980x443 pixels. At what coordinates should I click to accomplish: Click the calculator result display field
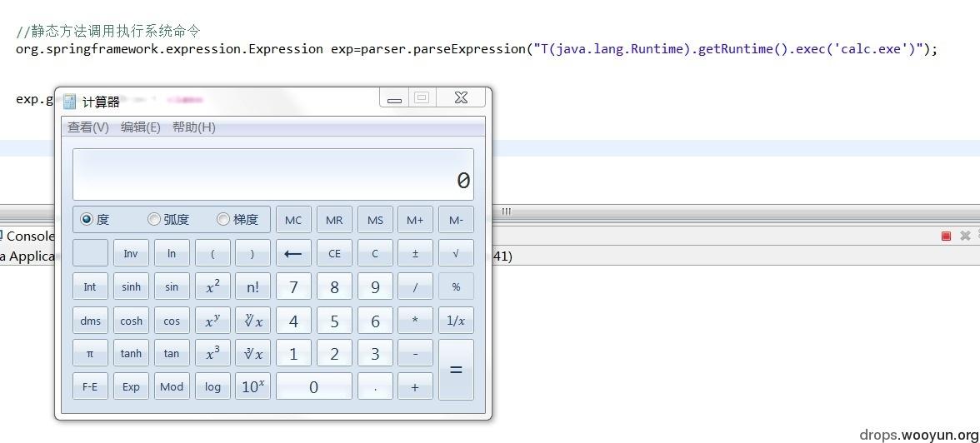coord(273,174)
